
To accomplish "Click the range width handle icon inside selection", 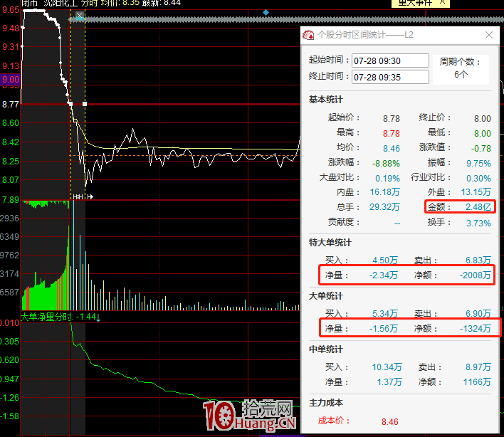I will pos(78,196).
